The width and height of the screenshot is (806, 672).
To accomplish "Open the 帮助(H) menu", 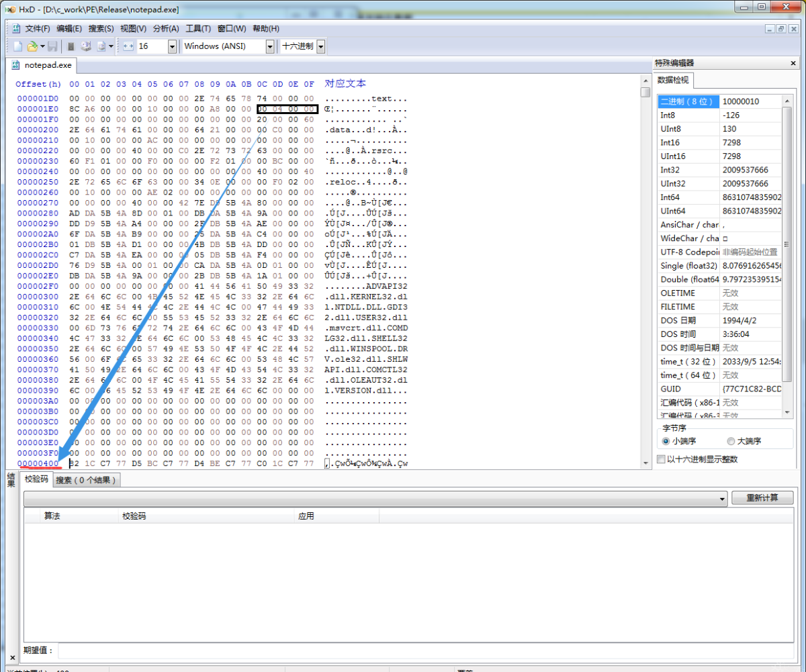I will tap(266, 28).
